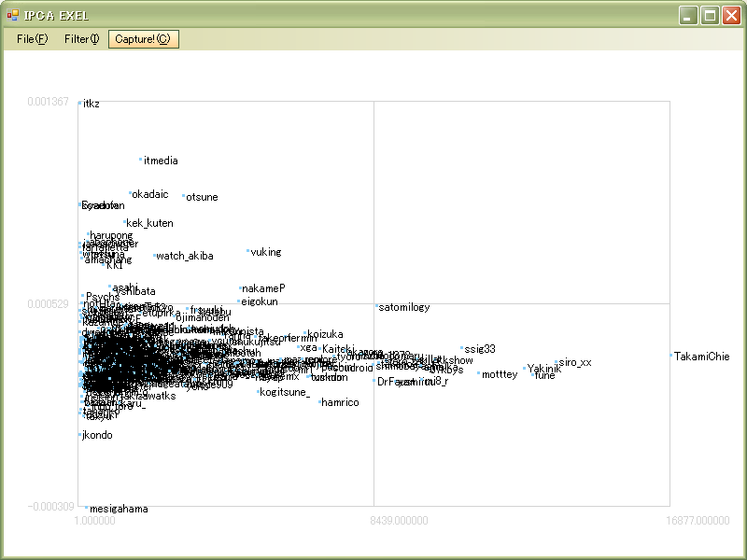Click the okadaic label in the plot
Viewport: 747px width, 560px height.
pos(150,194)
